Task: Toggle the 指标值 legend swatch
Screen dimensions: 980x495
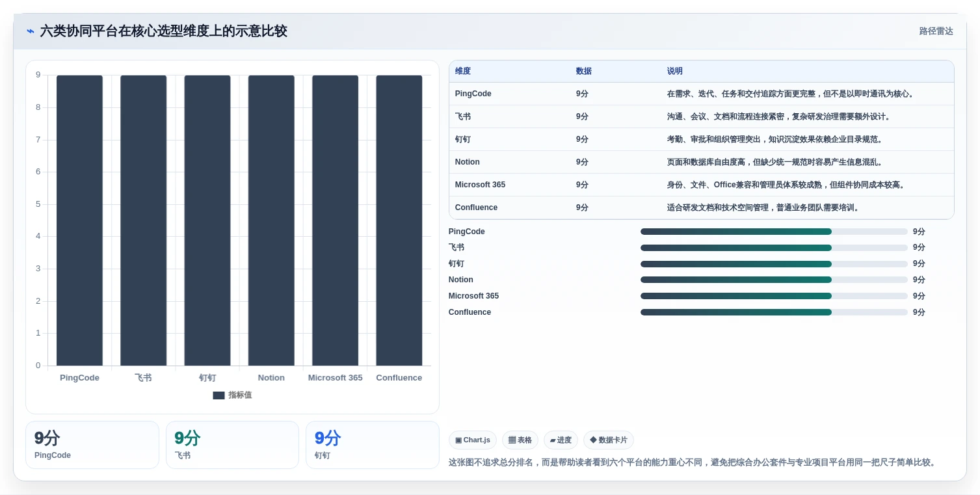Action: pyautogui.click(x=219, y=395)
